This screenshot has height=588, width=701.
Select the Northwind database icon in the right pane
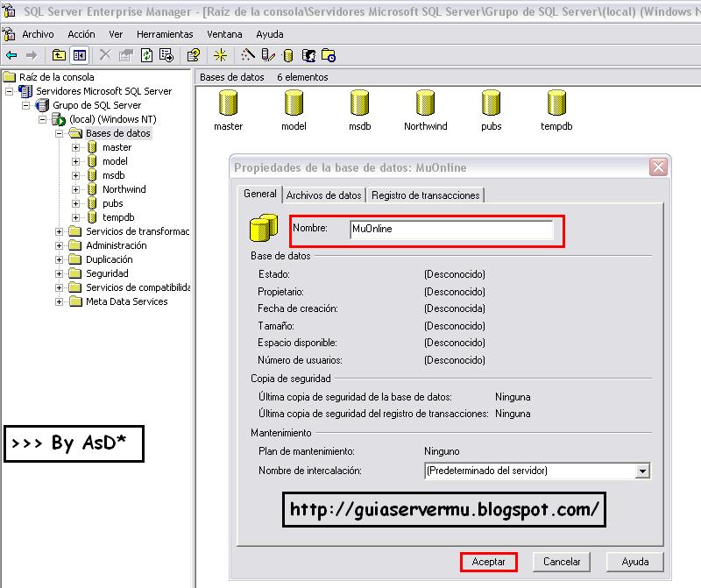tap(425, 103)
